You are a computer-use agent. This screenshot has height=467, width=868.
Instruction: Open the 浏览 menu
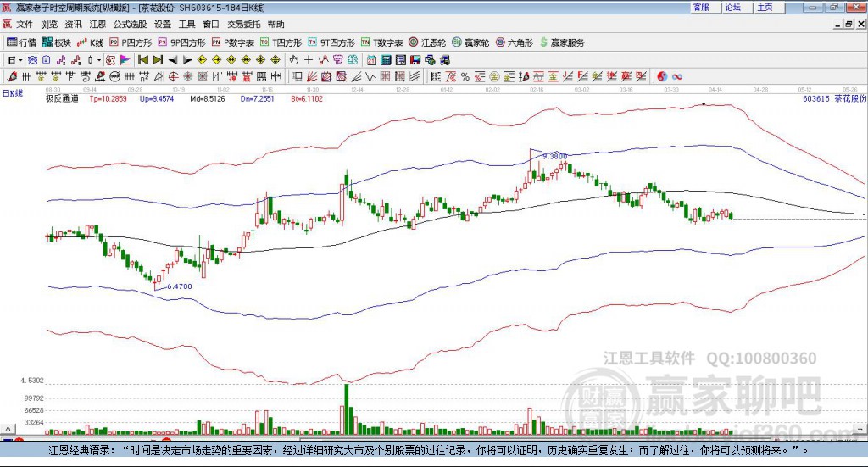tap(48, 25)
